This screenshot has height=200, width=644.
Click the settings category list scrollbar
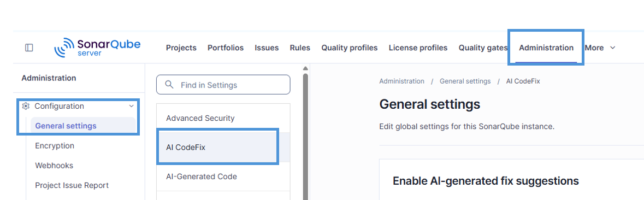point(305,136)
